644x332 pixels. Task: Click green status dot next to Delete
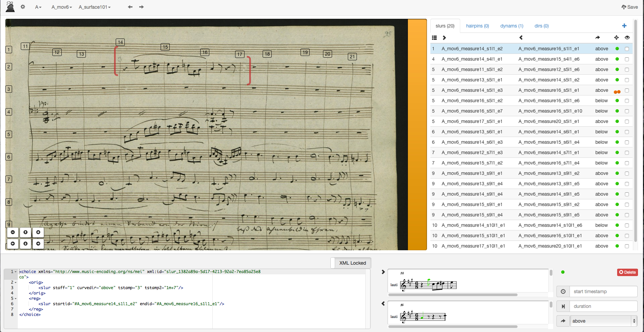coord(563,272)
